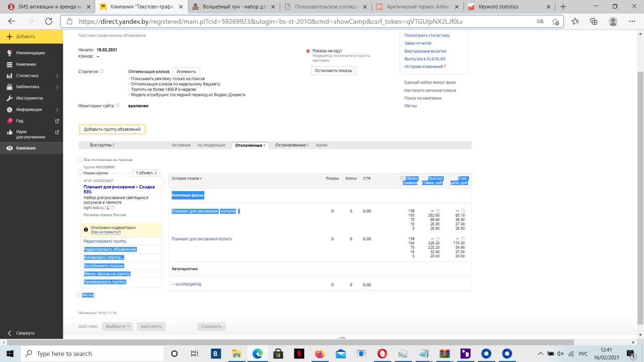Open Firefox icon in taskbar
644x362 pixels.
pyautogui.click(x=319, y=353)
